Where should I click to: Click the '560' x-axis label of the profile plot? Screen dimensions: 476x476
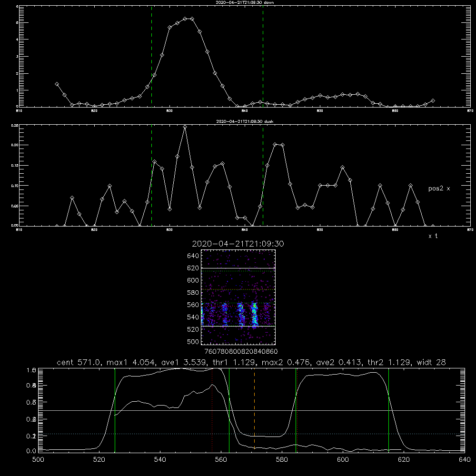pos(221,460)
